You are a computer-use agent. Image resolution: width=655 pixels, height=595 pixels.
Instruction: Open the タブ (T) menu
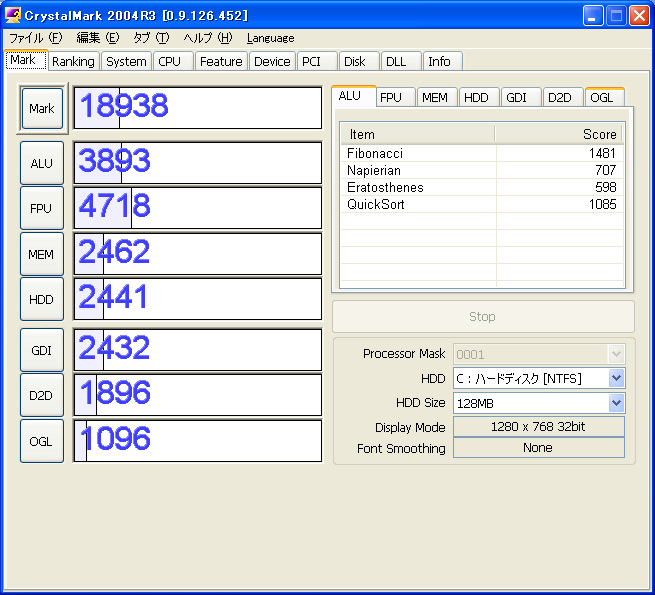click(151, 38)
